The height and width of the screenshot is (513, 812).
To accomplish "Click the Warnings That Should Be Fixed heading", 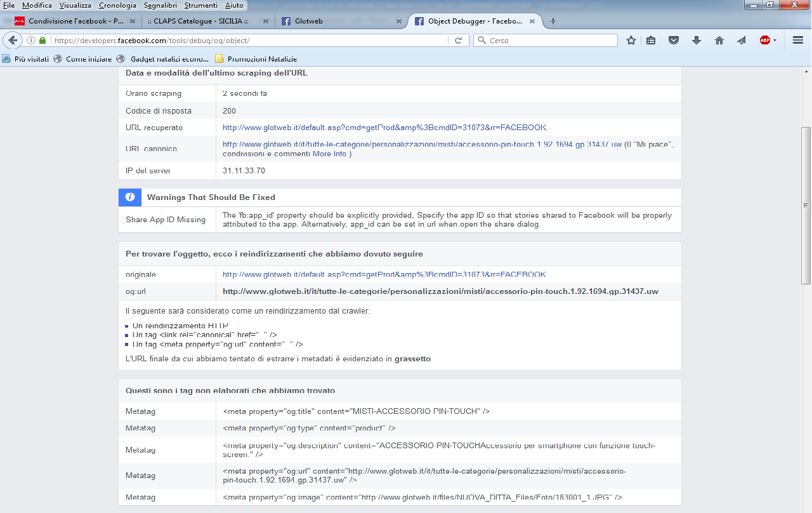I will [211, 197].
